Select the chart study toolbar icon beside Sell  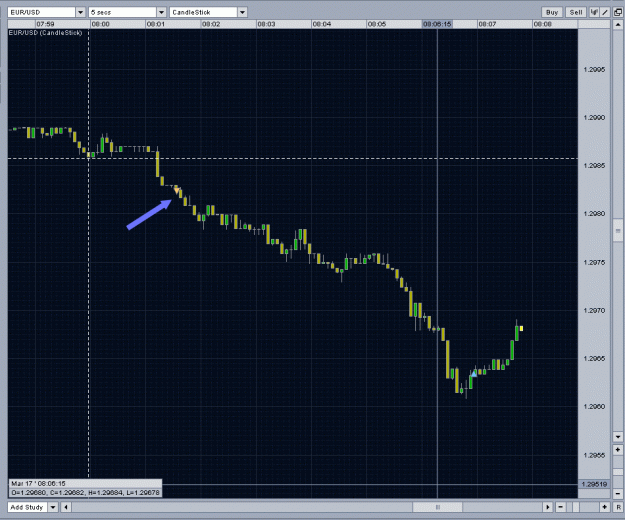(594, 12)
